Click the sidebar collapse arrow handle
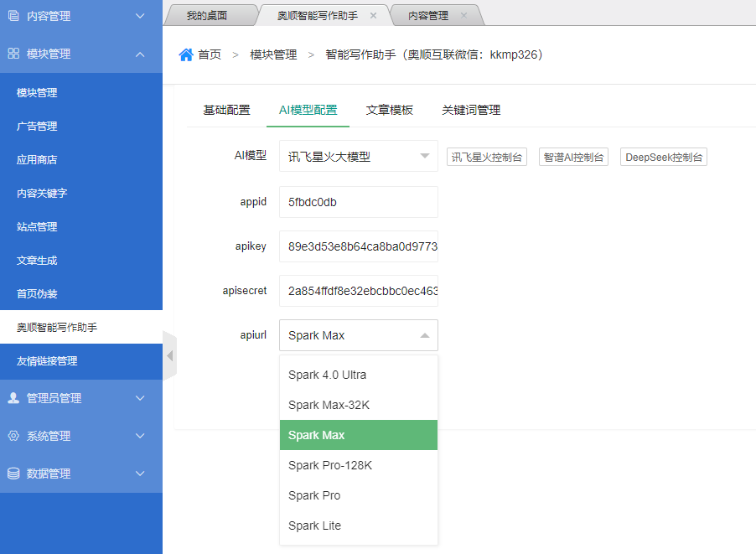This screenshot has height=554, width=756. pyautogui.click(x=169, y=355)
